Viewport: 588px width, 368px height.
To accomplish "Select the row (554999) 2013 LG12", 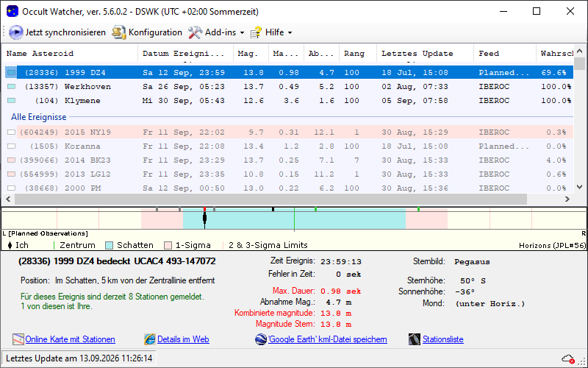I will (x=288, y=174).
